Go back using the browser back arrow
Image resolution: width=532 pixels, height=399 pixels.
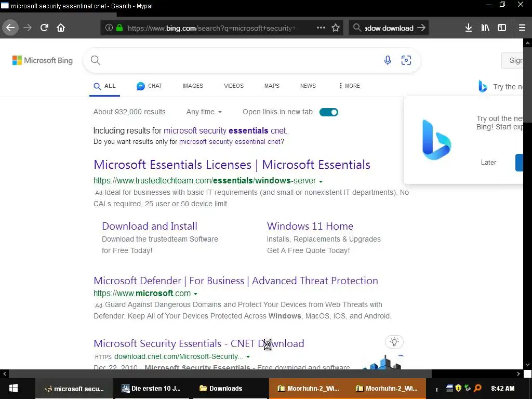pyautogui.click(x=10, y=28)
